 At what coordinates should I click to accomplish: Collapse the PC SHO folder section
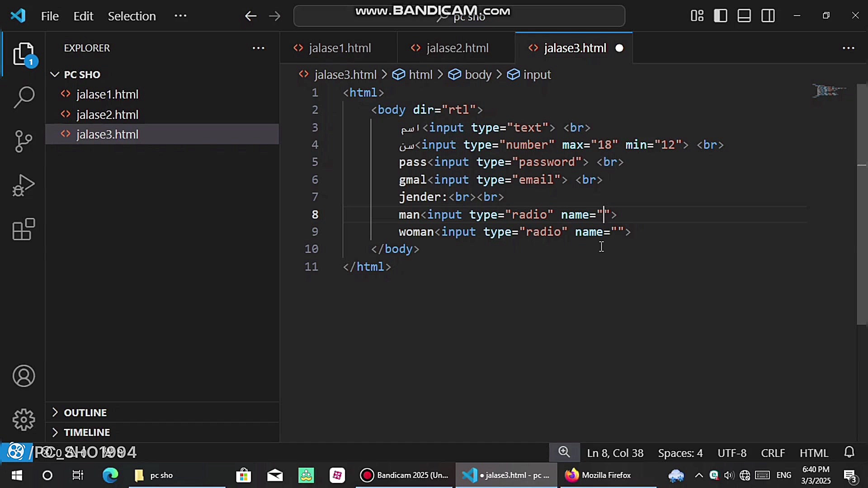(55, 75)
